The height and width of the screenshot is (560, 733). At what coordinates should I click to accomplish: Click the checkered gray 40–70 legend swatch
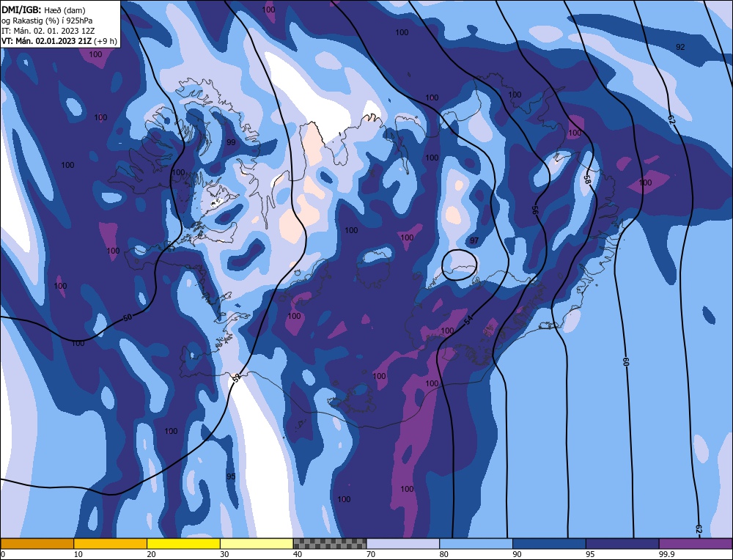[330, 543]
